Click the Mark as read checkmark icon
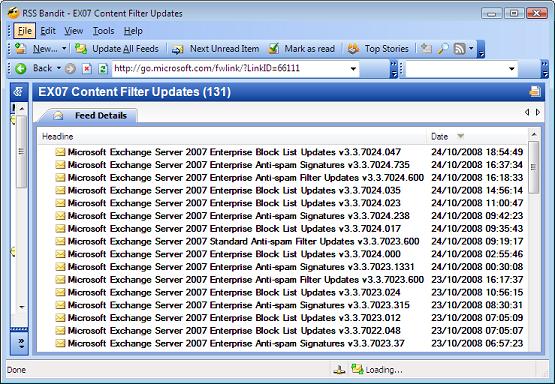Screen dimensions: 555x384 coord(274,48)
